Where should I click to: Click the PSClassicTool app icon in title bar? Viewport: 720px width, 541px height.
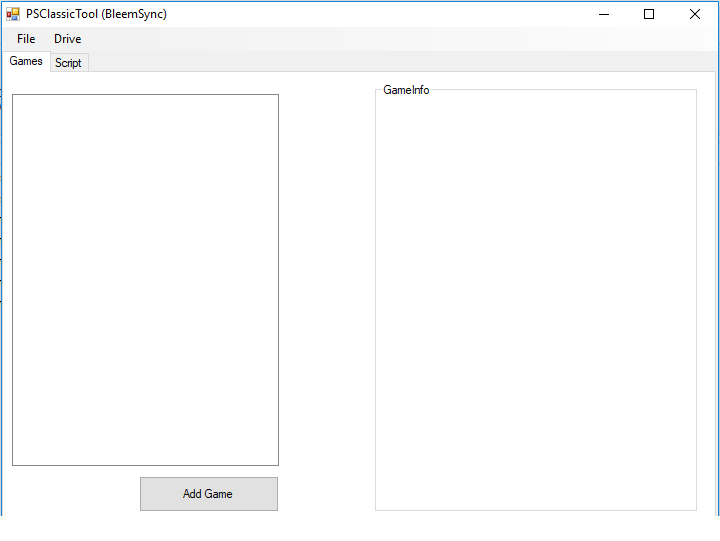point(13,14)
